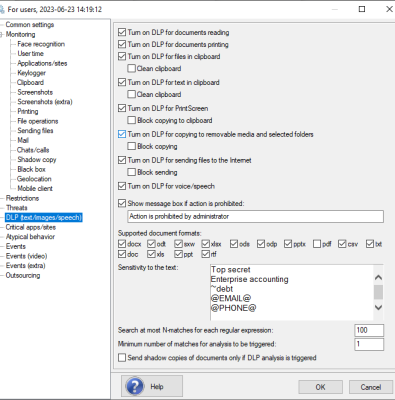Uncheck the sxw format checkbox

click(179, 244)
